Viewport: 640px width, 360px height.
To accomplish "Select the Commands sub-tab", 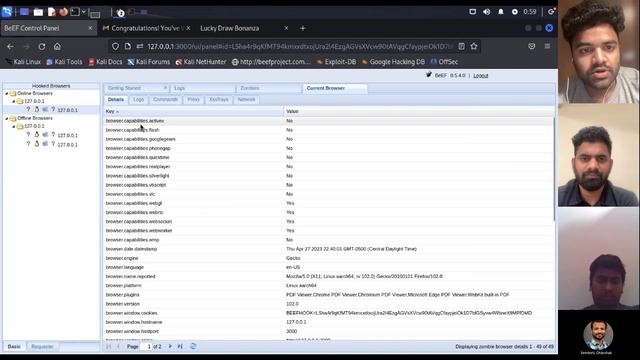I will click(x=165, y=100).
